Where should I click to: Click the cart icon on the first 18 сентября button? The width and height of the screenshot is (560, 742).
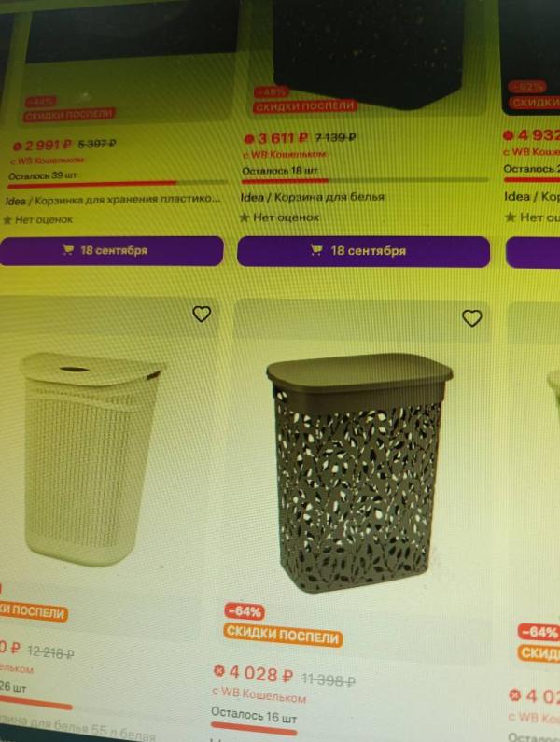(x=68, y=249)
